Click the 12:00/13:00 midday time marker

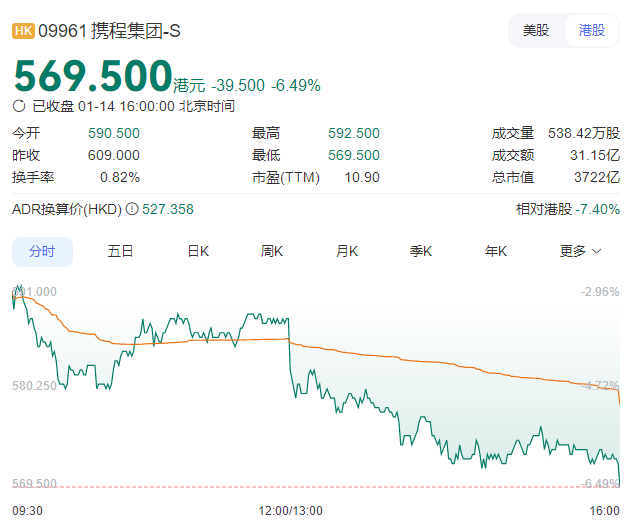click(x=291, y=510)
